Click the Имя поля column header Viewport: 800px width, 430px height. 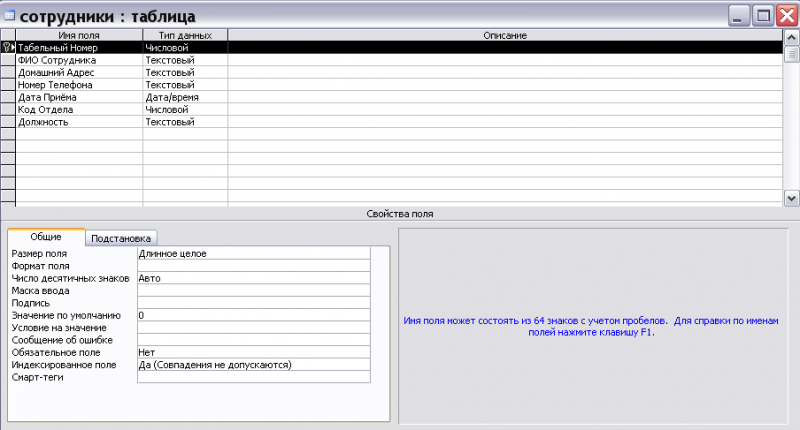[80, 35]
